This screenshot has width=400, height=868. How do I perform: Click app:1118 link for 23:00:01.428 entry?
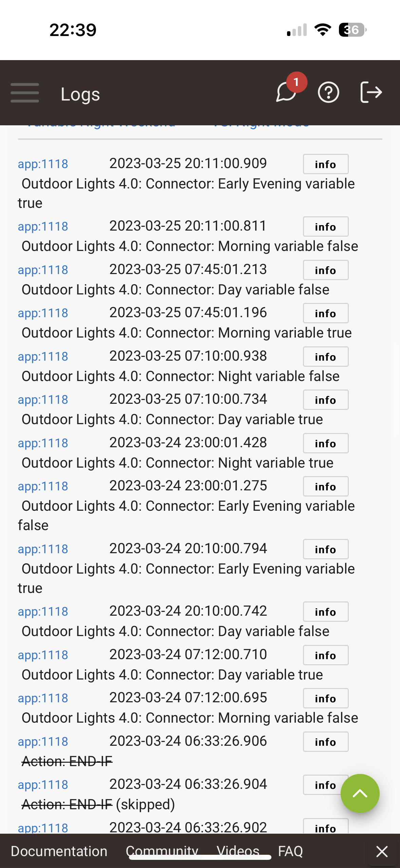click(43, 443)
